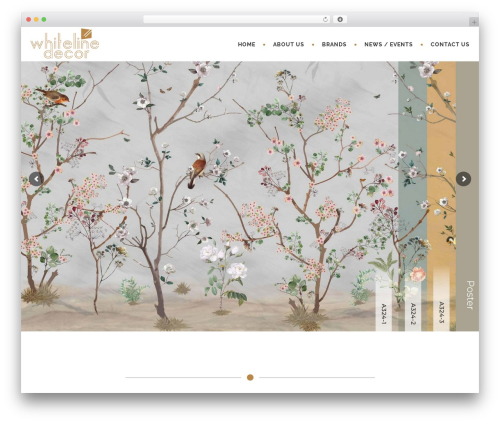The image size is (500, 423).
Task: Maximize the browser window green button
Action: tap(44, 20)
